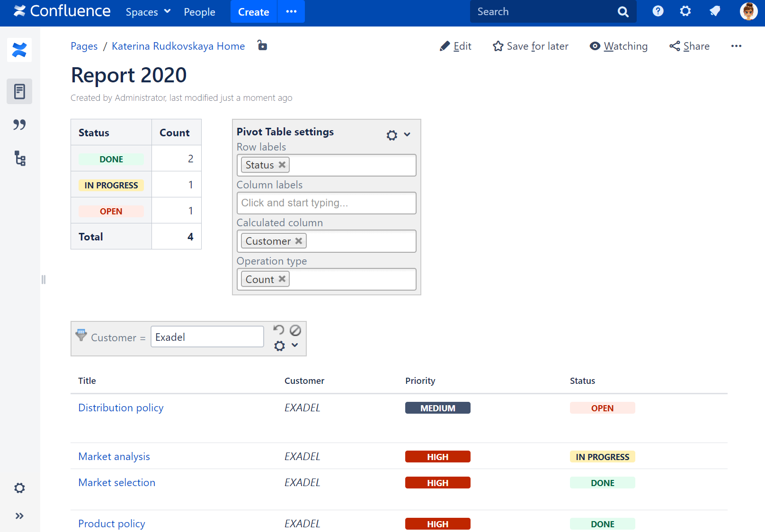Remove the Customer tag from Calculated column

299,241
